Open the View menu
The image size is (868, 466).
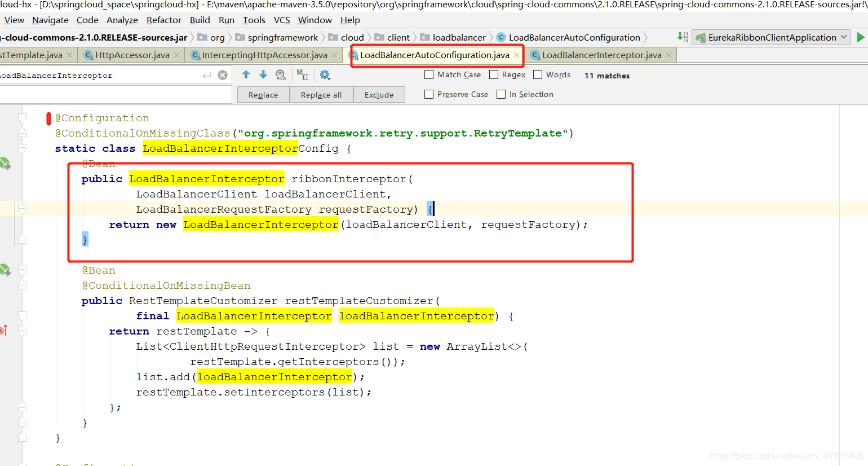tap(14, 20)
